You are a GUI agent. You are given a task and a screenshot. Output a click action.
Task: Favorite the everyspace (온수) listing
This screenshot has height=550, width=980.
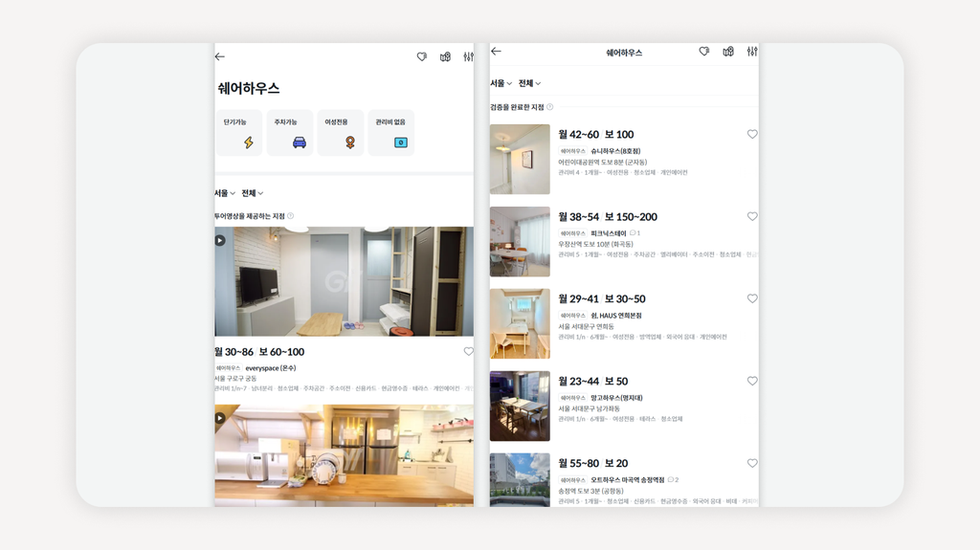pyautogui.click(x=468, y=352)
